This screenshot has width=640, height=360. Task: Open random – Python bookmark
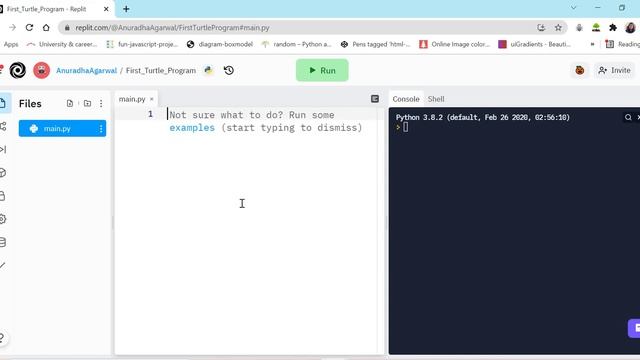point(297,44)
